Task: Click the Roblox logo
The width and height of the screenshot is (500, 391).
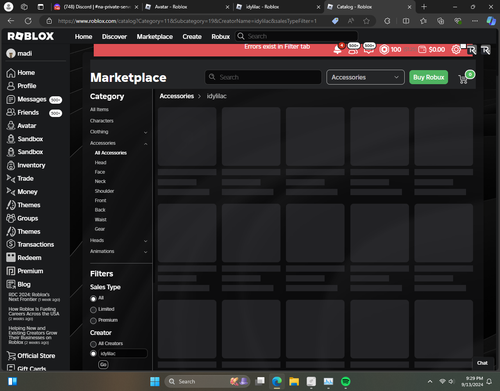Action: [x=31, y=36]
